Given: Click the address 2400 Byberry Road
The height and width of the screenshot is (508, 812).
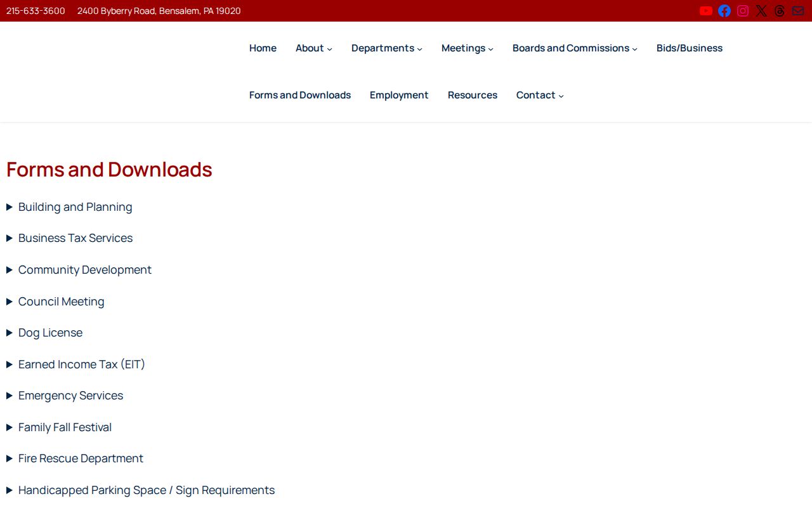Looking at the screenshot, I should 159,11.
